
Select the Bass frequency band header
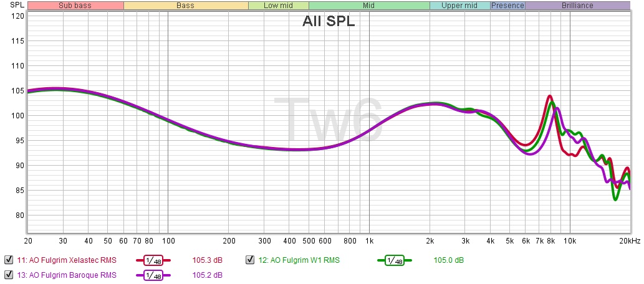pyautogui.click(x=185, y=6)
